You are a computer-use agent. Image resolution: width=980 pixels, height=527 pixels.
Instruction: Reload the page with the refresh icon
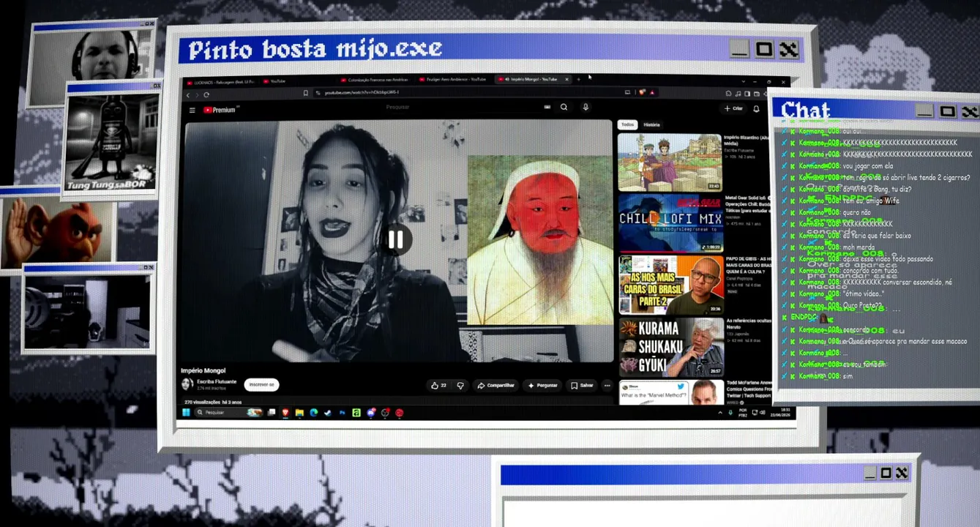[x=206, y=94]
